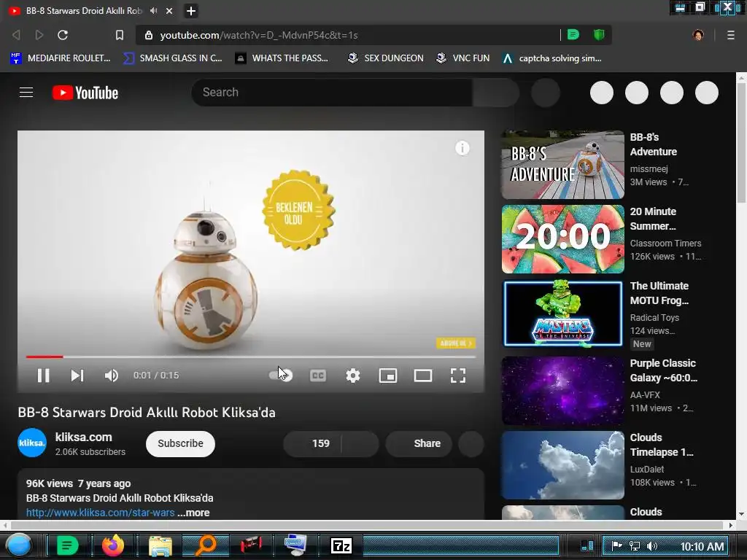This screenshot has width=747, height=560.
Task: Open VNC FUN bookmark
Action: [x=463, y=58]
